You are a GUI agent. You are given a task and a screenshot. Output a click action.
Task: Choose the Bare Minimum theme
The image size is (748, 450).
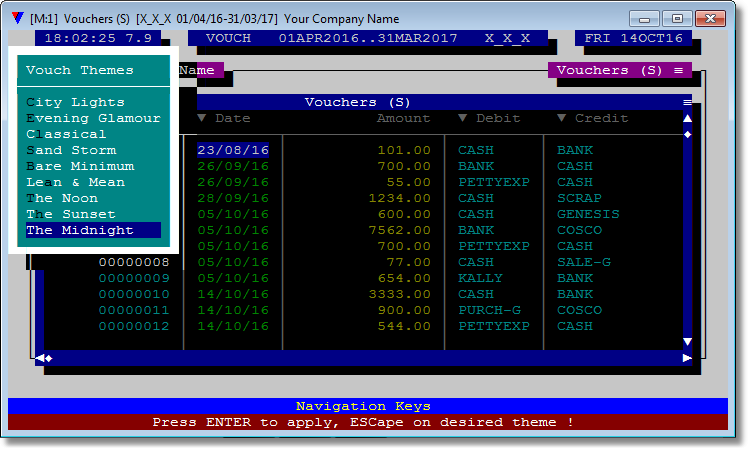tap(80, 166)
